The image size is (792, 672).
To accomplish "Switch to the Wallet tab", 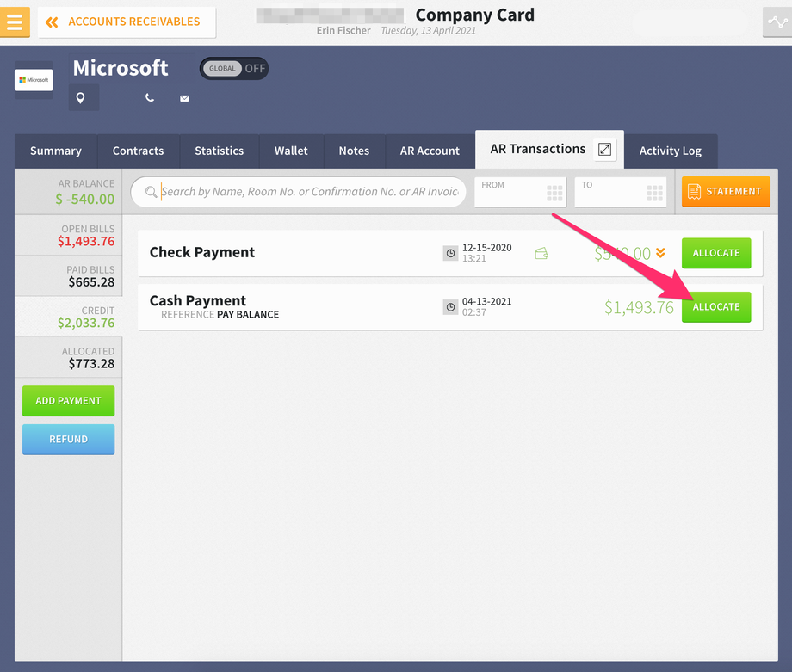I will pyautogui.click(x=291, y=151).
